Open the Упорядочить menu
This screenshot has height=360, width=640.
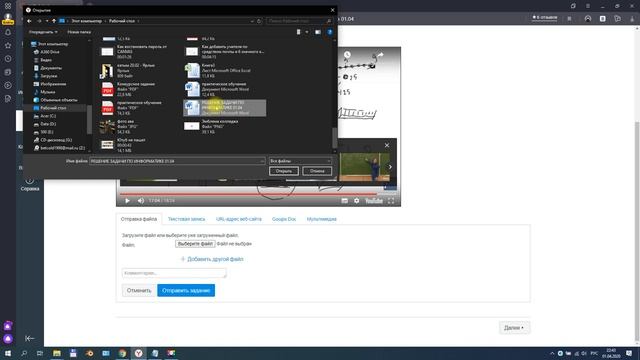tap(43, 32)
